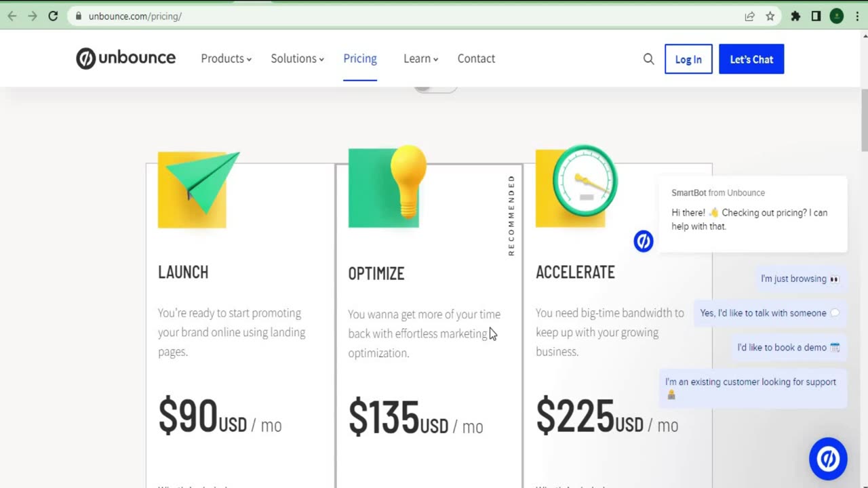This screenshot has width=868, height=488.
Task: Open the Pricing nav item
Action: 360,59
